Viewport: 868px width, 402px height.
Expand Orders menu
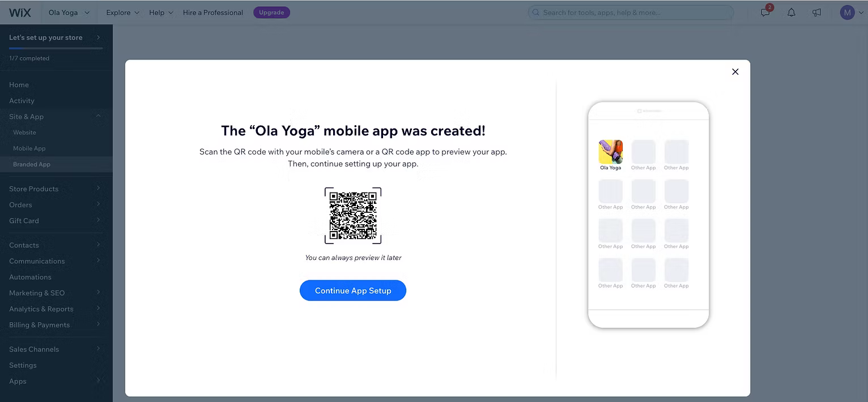[x=56, y=204]
